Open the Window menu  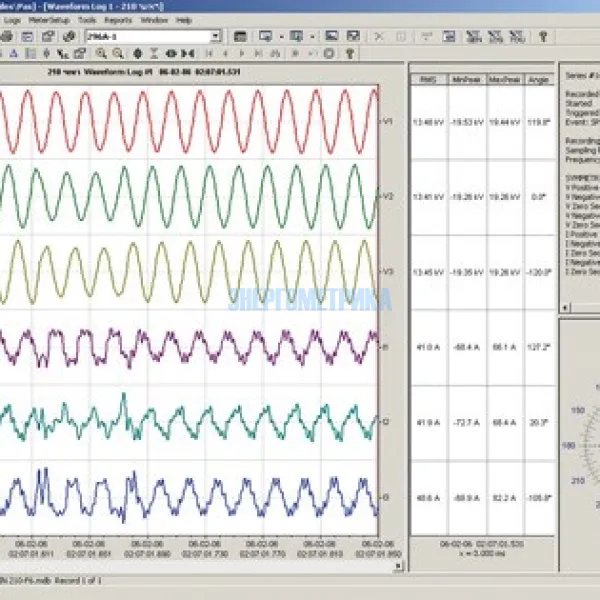[154, 20]
